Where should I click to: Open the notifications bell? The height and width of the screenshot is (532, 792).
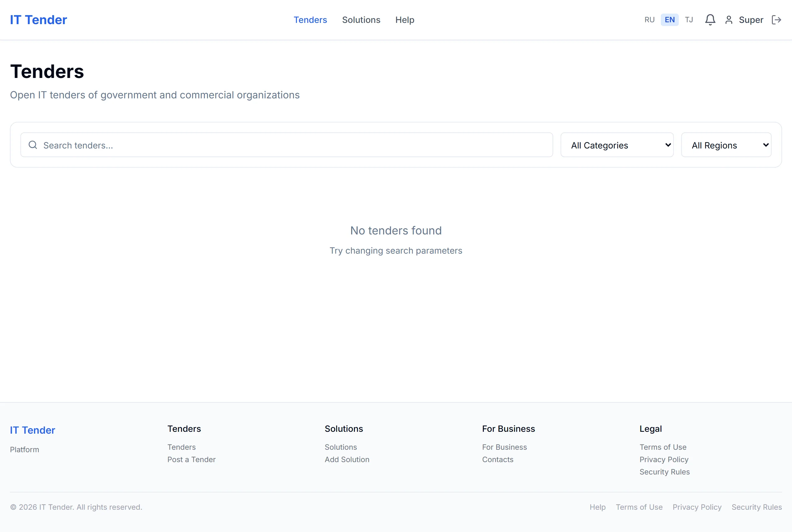(710, 20)
